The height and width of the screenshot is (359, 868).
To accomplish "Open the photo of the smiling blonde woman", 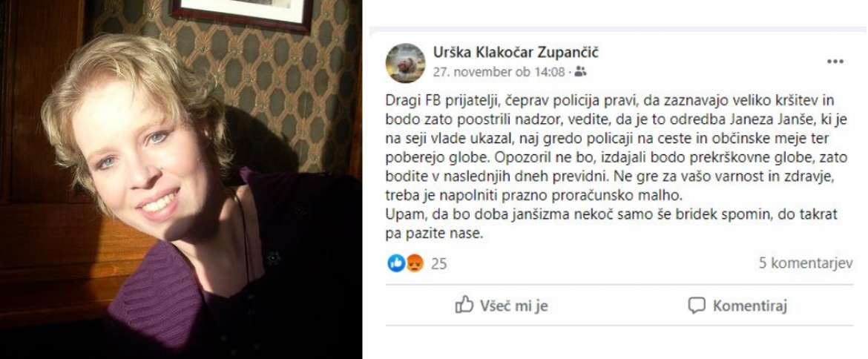I will pyautogui.click(x=181, y=179).
